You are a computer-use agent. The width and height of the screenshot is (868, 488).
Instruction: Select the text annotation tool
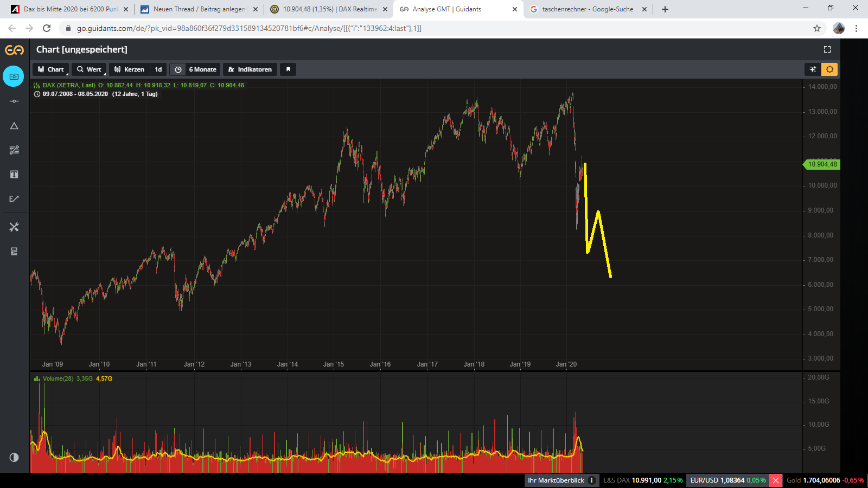pos(14,174)
